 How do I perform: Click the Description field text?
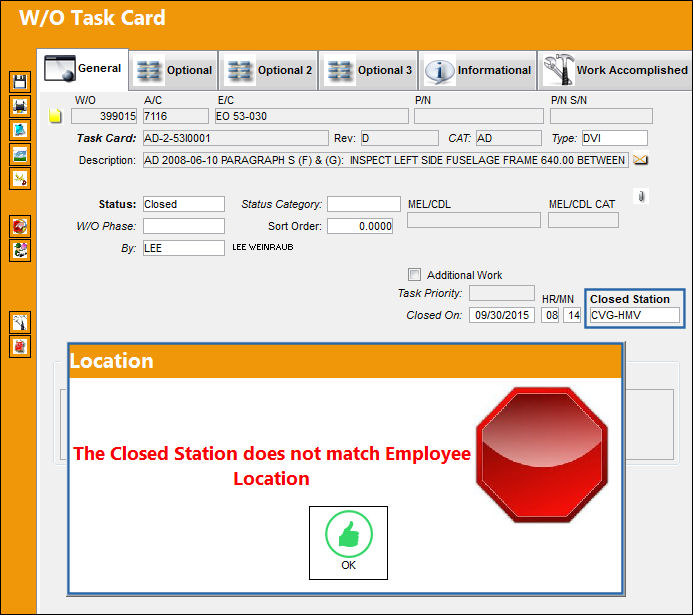(x=385, y=160)
